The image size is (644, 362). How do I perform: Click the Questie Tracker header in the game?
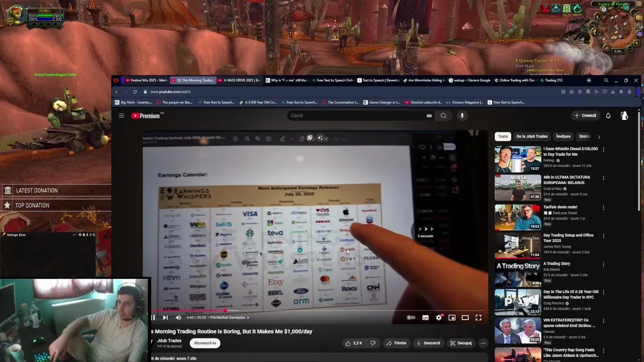(539, 61)
